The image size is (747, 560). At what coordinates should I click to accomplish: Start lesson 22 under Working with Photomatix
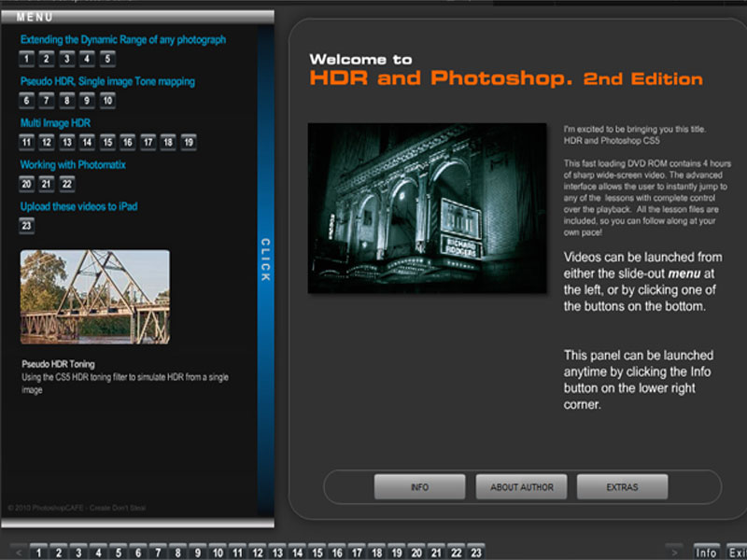point(67,184)
